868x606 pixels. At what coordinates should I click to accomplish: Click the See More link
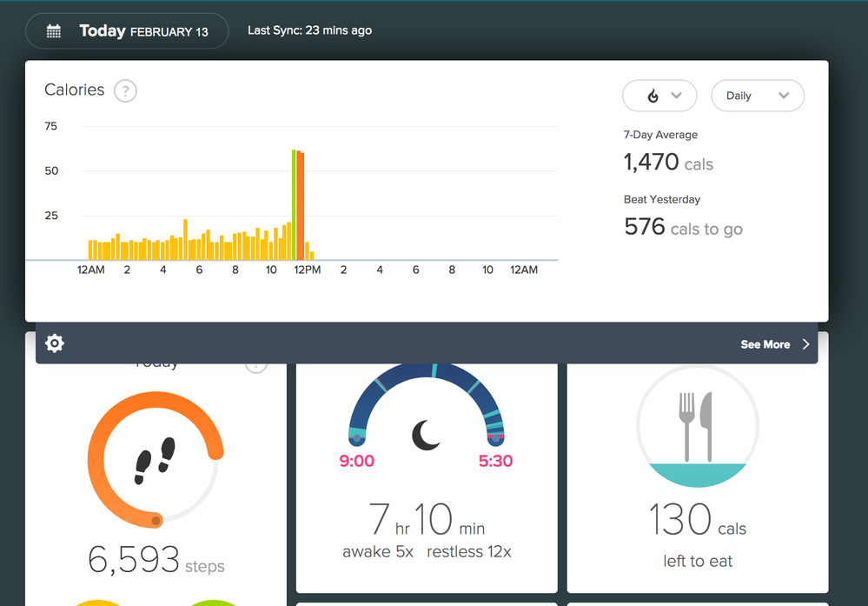pyautogui.click(x=765, y=344)
